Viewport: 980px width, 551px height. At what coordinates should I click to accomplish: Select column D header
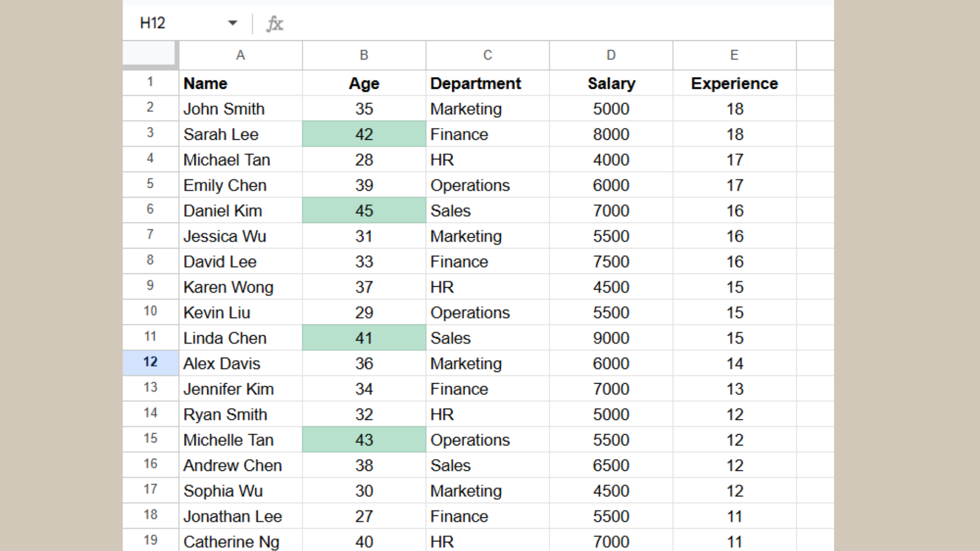pyautogui.click(x=611, y=55)
